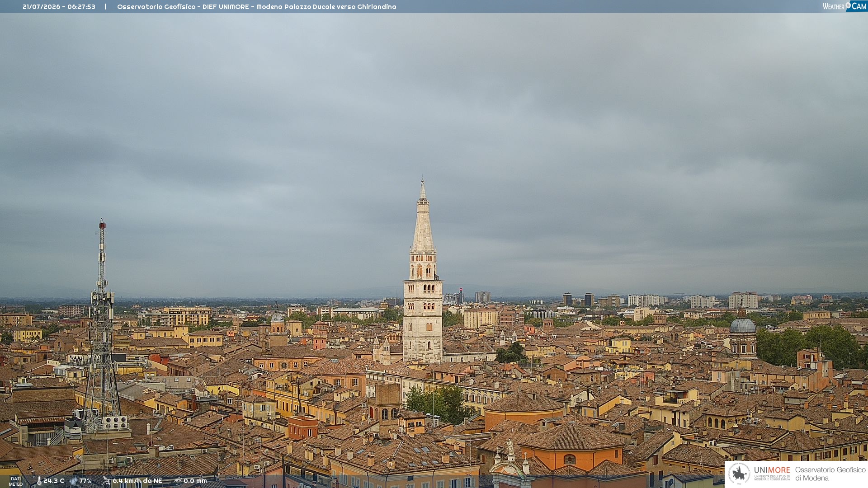This screenshot has height=488, width=868.
Task: Click the Osservatorio Geofisico - DIEF UNIMORE title
Action: [257, 7]
